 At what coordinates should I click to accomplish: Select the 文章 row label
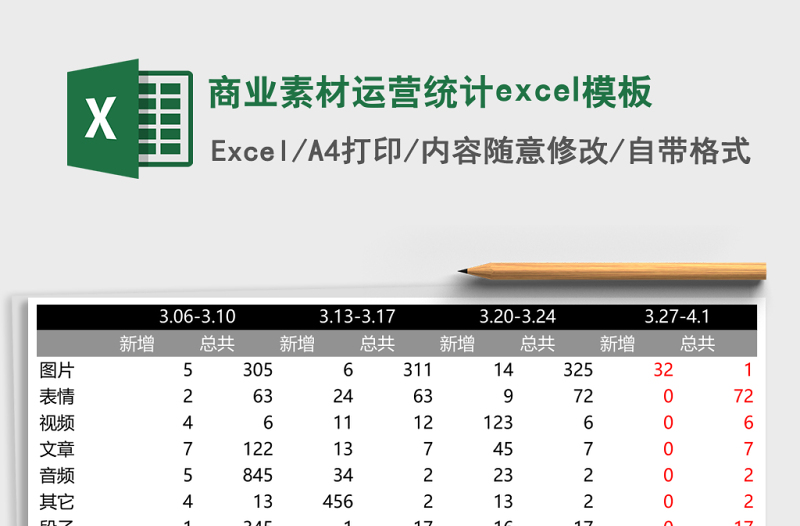coord(57,449)
